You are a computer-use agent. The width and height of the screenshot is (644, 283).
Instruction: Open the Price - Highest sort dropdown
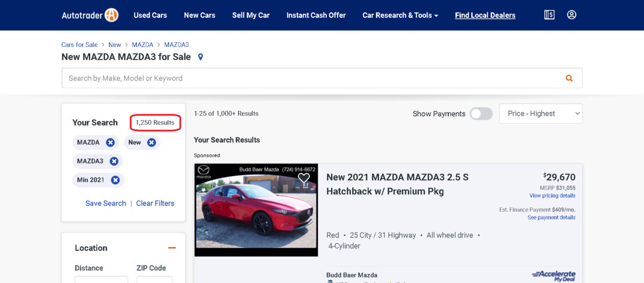[540, 114]
